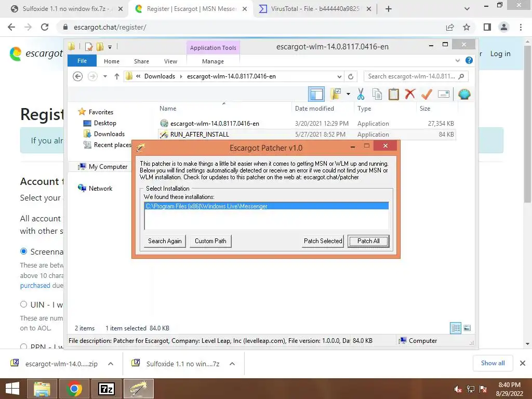This screenshot has width=532, height=399.
Task: Open 7-Zip from the taskbar
Action: coord(107,389)
